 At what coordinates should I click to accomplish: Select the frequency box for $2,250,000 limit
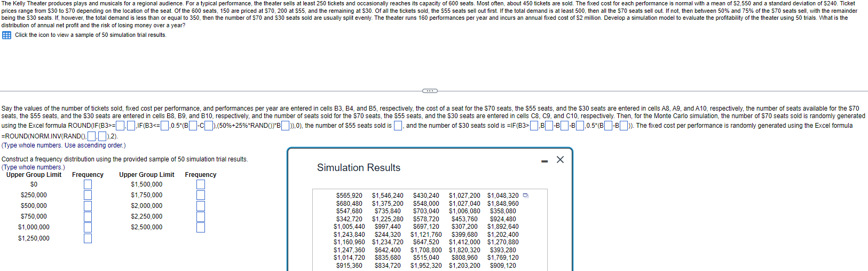click(201, 216)
